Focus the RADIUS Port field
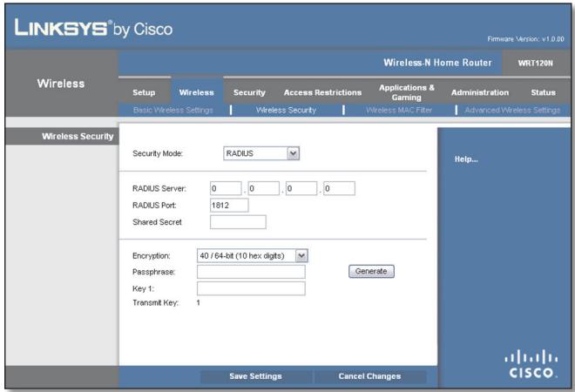Image resolution: width=575 pixels, height=392 pixels. coord(229,206)
